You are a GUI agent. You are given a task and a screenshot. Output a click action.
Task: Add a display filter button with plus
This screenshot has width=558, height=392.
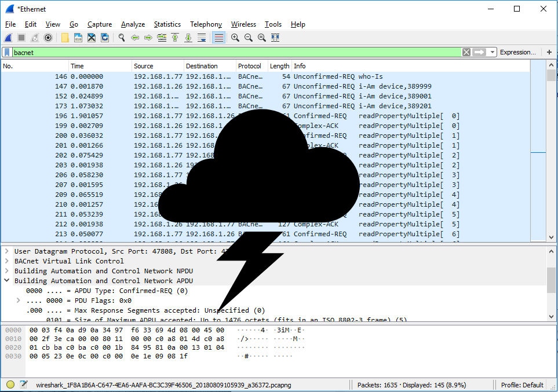pyautogui.click(x=549, y=52)
